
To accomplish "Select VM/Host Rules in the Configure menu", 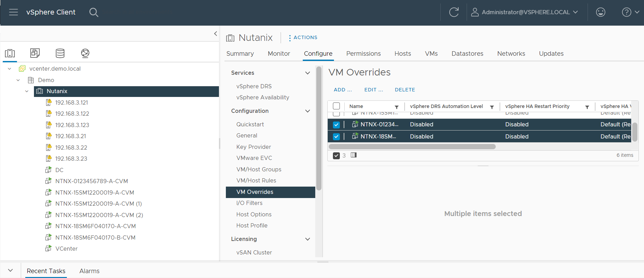I will (256, 180).
